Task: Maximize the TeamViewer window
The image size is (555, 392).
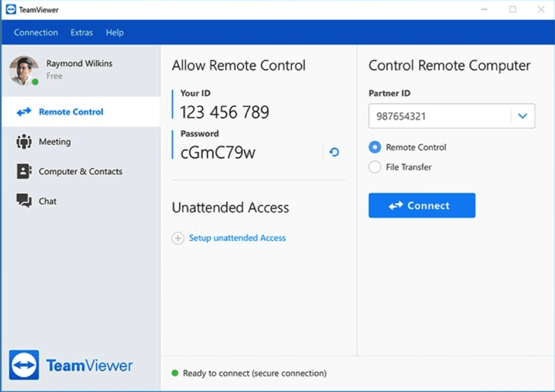Action: point(513,9)
